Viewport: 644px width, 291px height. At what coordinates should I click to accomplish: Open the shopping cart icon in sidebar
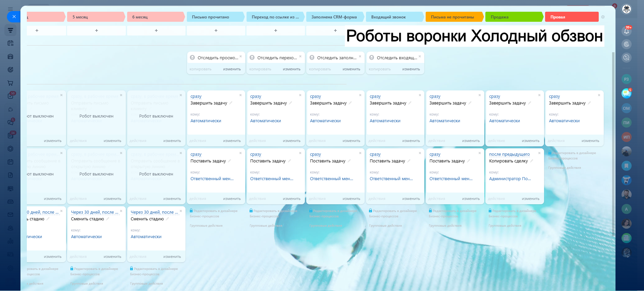pos(10,83)
